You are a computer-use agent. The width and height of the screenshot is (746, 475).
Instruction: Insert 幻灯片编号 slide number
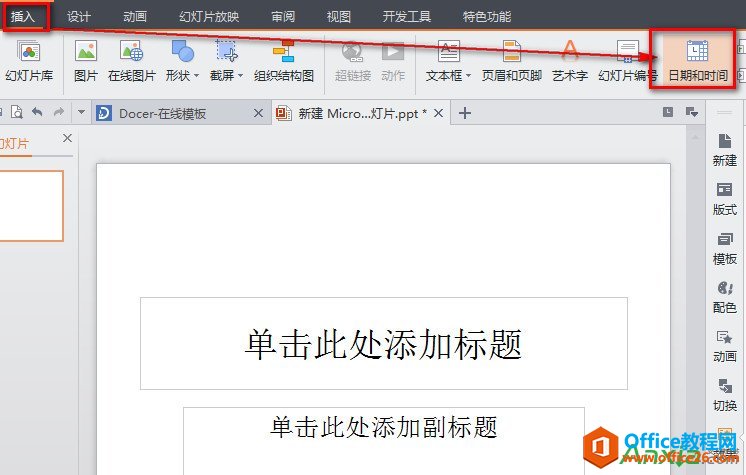628,62
